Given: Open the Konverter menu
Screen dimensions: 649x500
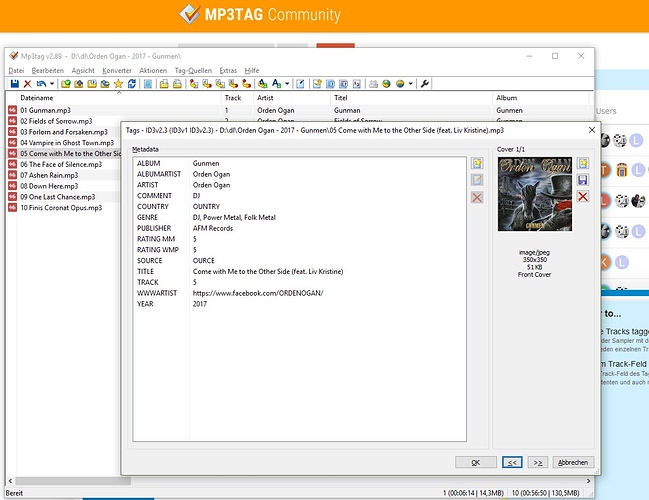Looking at the screenshot, I should (117, 71).
